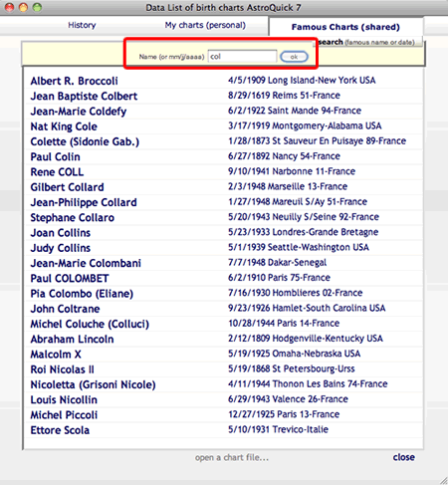Select Jean-Philippe Collard entry

pyautogui.click(x=84, y=202)
